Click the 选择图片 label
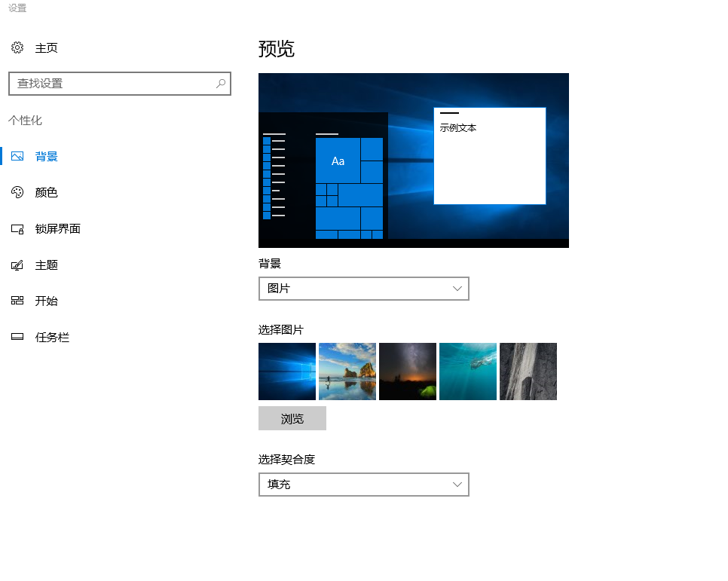The width and height of the screenshot is (728, 581). click(x=281, y=330)
